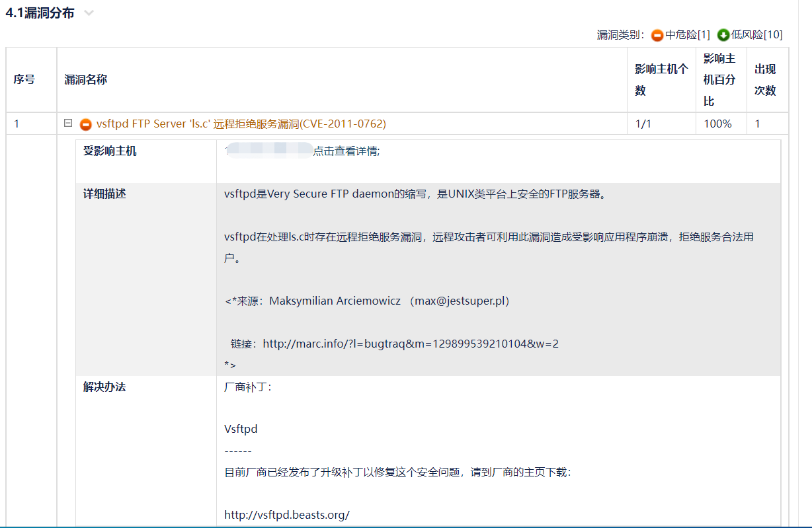
Task: Click the 厂商补丁 heading text
Action: 248,387
